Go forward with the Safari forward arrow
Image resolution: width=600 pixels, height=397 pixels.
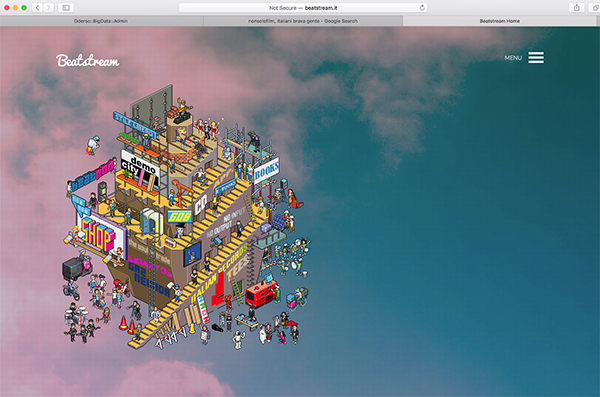(x=49, y=8)
